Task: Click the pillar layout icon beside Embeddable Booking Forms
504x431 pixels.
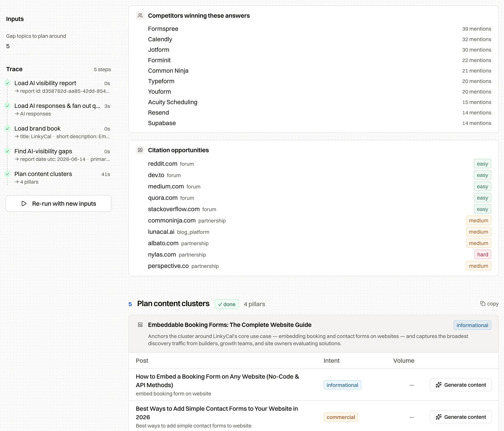Action: (x=140, y=325)
